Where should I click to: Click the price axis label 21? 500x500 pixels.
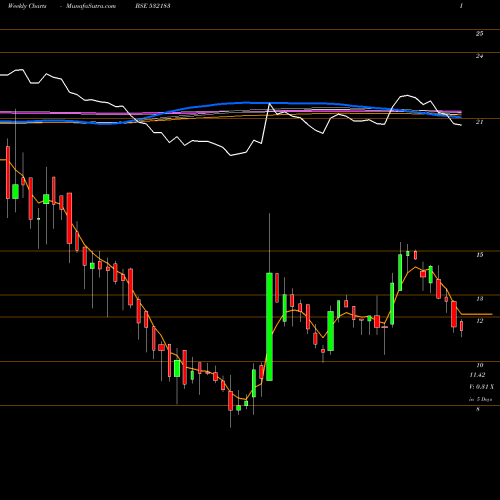479,122
